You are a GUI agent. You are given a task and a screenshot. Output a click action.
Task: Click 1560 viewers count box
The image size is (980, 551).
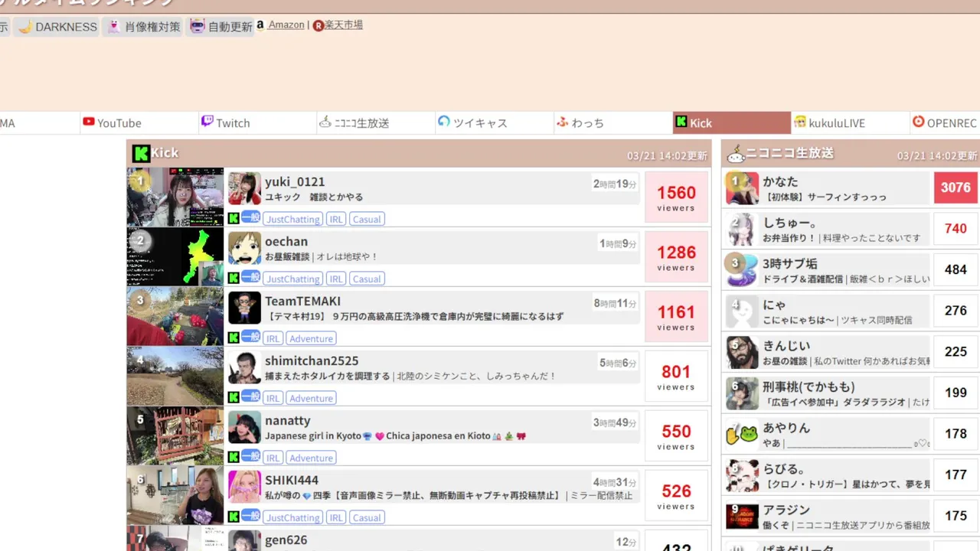[x=676, y=197]
